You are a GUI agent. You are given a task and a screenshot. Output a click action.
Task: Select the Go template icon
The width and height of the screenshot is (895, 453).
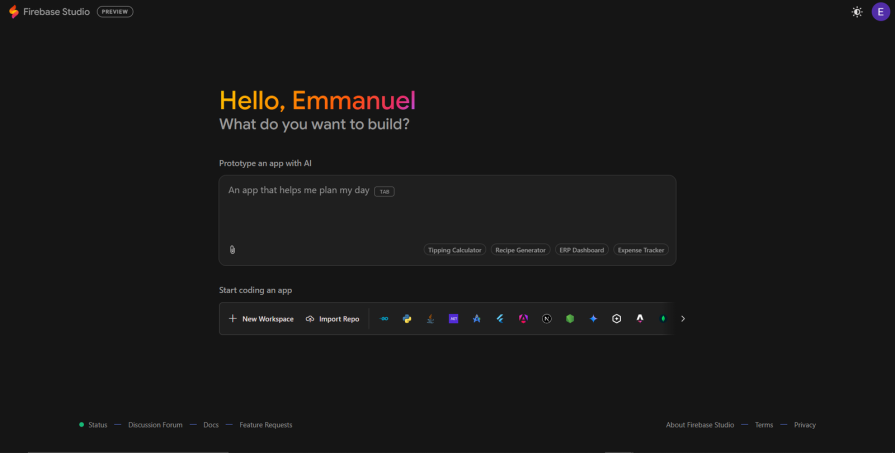pyautogui.click(x=384, y=319)
